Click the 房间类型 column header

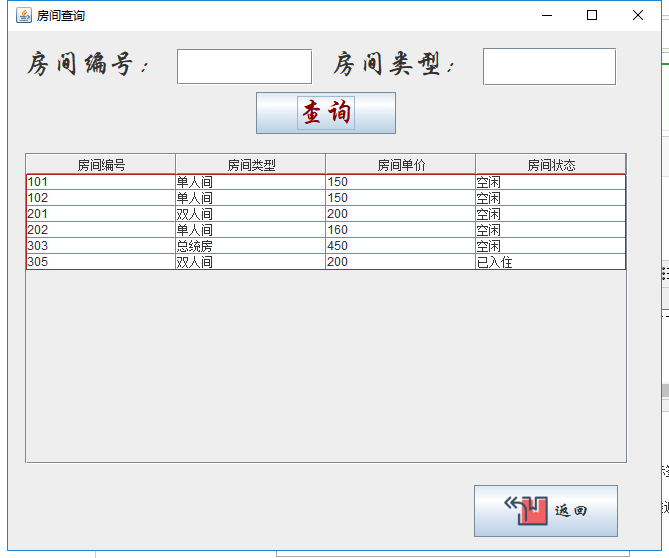[x=251, y=165]
